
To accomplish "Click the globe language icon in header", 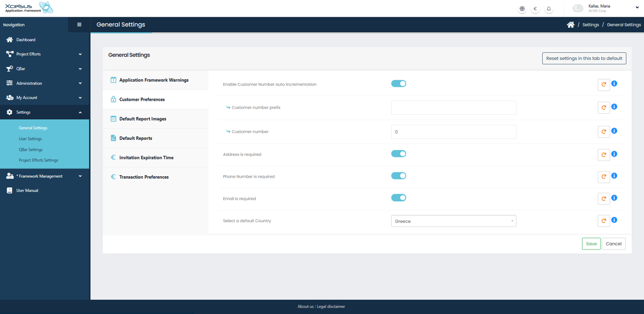I will click(x=522, y=9).
